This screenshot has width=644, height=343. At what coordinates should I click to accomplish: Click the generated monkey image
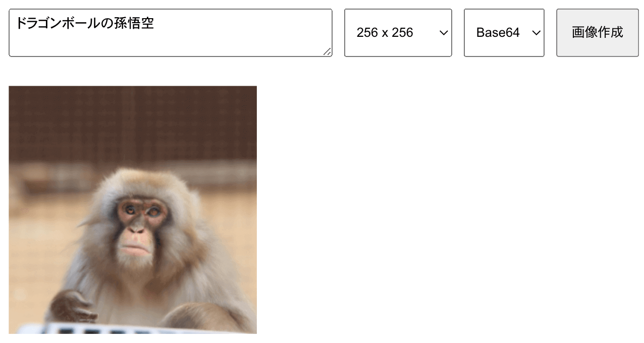pos(133,210)
